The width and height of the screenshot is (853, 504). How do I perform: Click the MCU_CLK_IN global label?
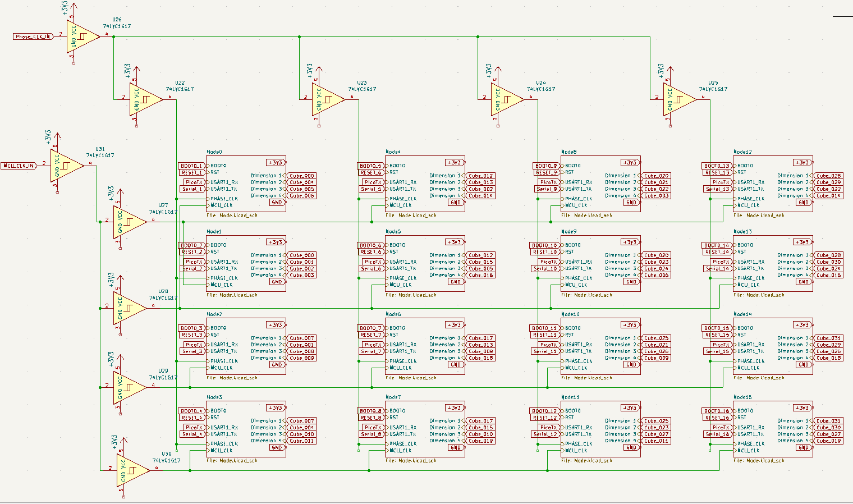(x=19, y=166)
